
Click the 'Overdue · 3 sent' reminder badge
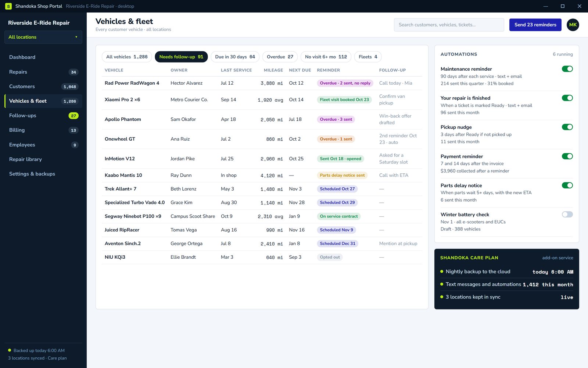[x=336, y=119]
